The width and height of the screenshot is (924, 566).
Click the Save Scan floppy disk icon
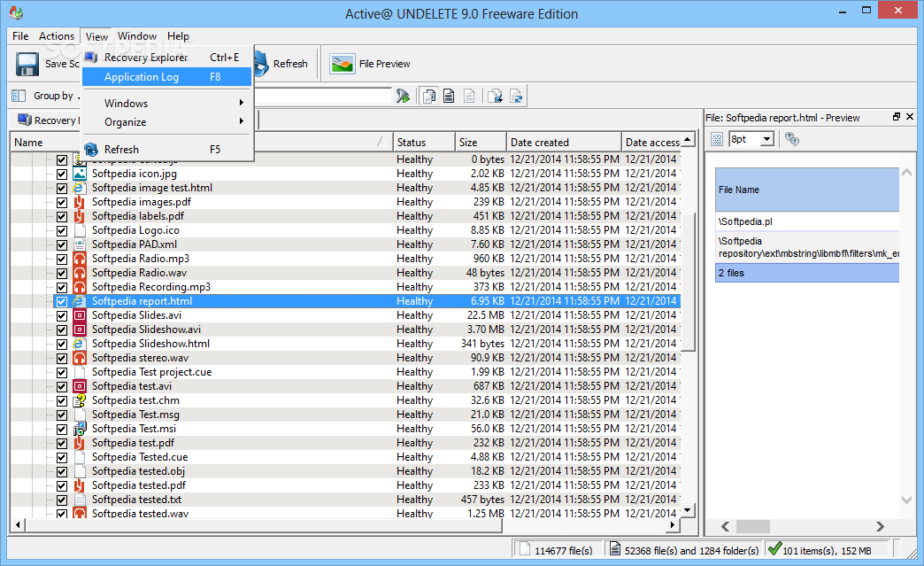coord(27,64)
